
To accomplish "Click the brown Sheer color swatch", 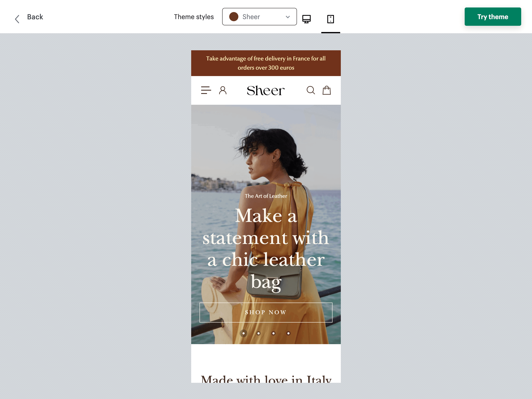I will coord(234,17).
